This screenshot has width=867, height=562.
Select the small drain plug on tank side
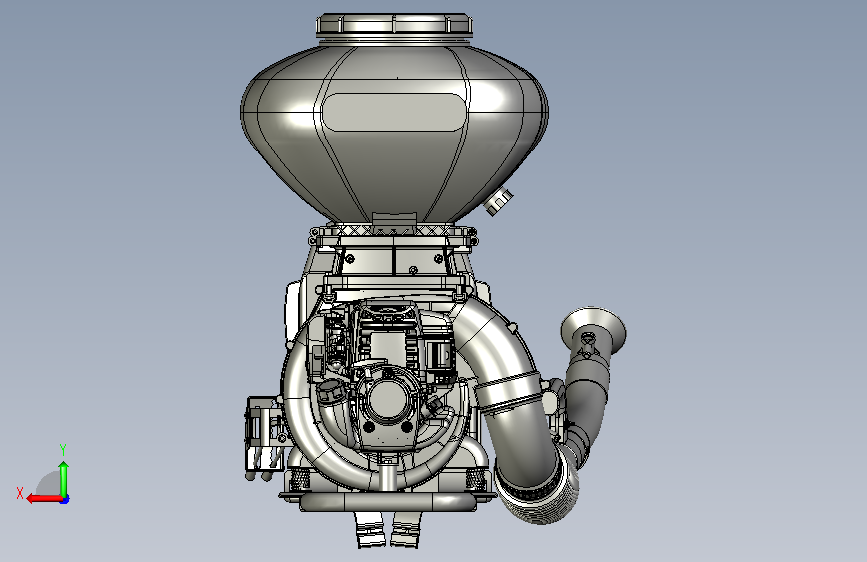point(499,201)
